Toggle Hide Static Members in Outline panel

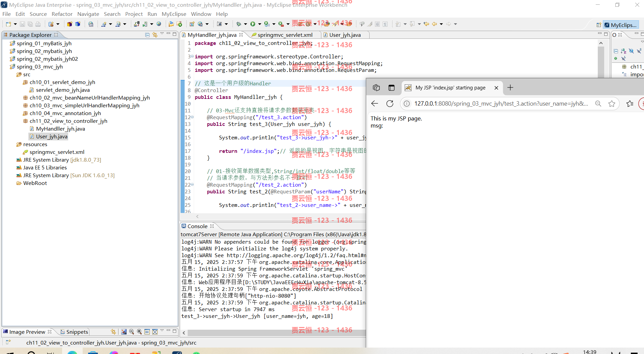[639, 51]
